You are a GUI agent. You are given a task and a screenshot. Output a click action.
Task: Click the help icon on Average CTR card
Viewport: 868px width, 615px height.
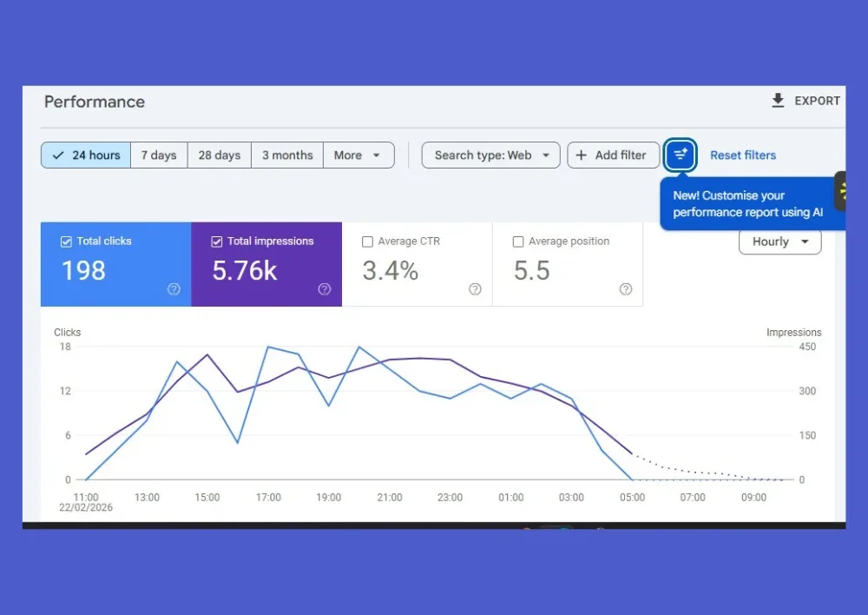click(475, 289)
